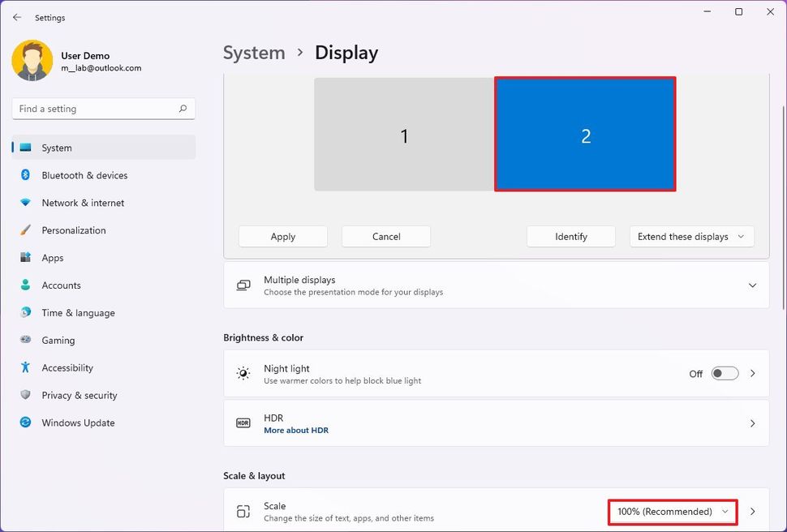Click the Night light bulb icon
The width and height of the screenshot is (787, 532).
pyautogui.click(x=243, y=373)
